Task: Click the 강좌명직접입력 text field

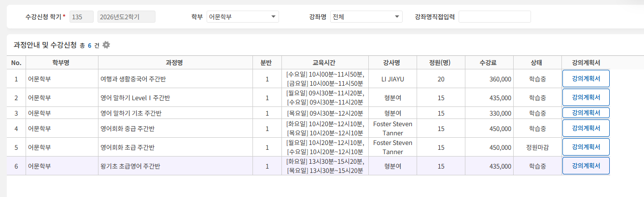Action: pos(495,17)
